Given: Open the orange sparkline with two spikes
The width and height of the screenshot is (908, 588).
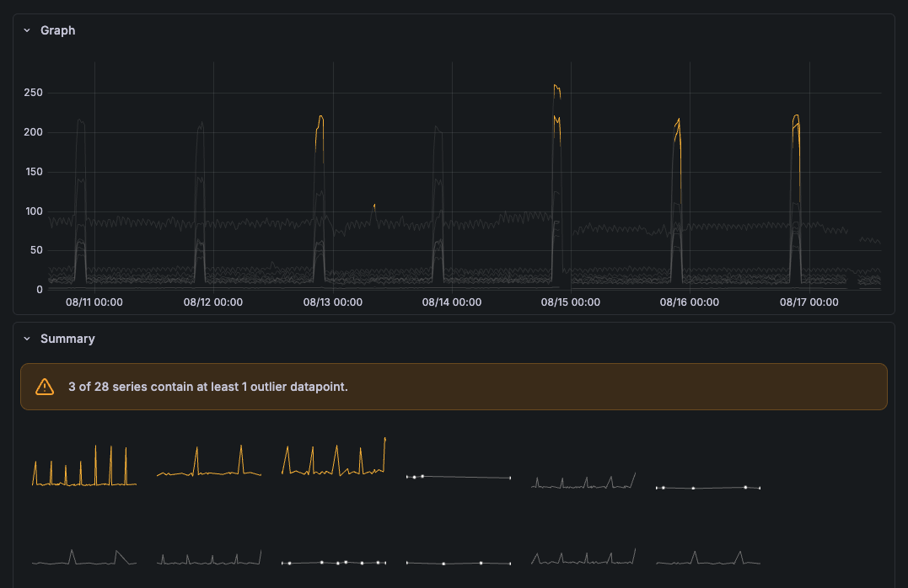Looking at the screenshot, I should coord(209,461).
